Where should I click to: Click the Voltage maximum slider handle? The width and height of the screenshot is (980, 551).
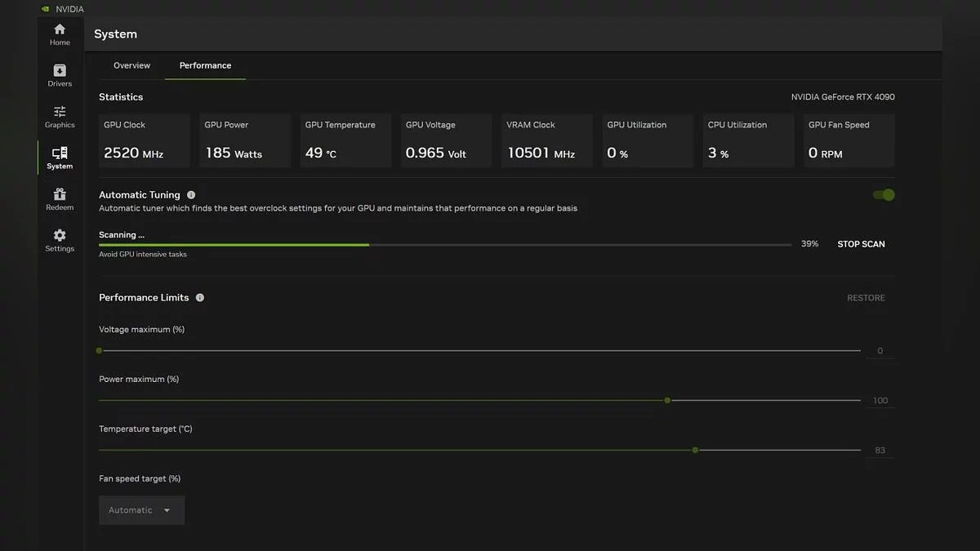pyautogui.click(x=99, y=351)
